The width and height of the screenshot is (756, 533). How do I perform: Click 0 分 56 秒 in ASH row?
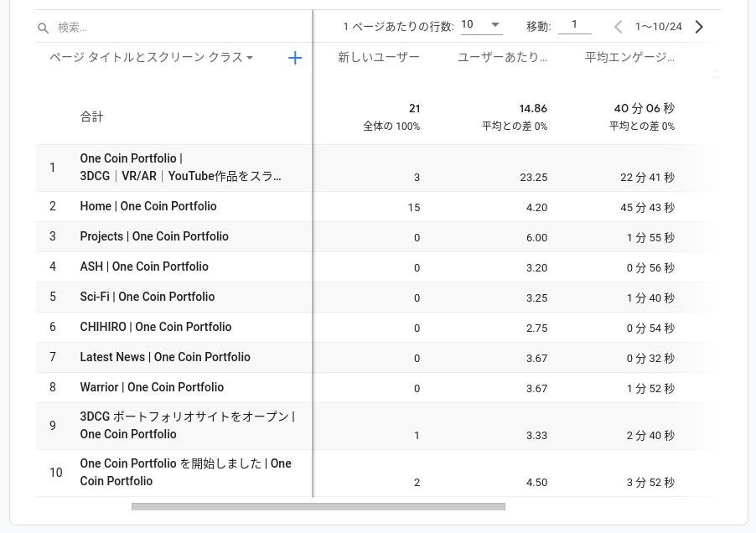(650, 268)
